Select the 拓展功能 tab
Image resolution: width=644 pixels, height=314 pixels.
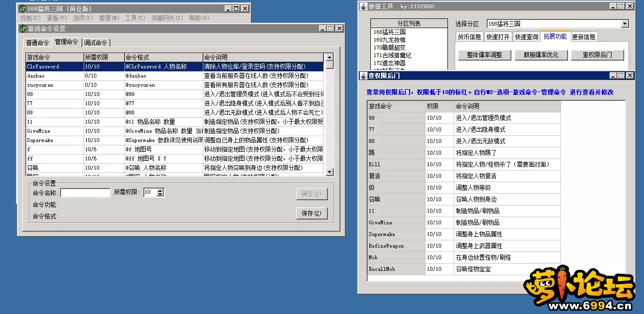(555, 36)
